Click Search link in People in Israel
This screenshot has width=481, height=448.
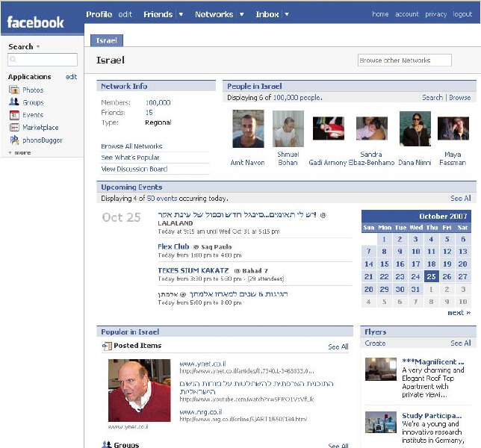click(x=432, y=98)
